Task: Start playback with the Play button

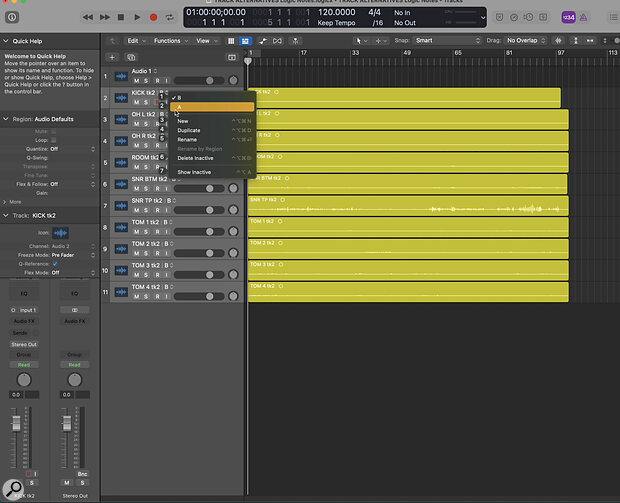Action: point(137,17)
